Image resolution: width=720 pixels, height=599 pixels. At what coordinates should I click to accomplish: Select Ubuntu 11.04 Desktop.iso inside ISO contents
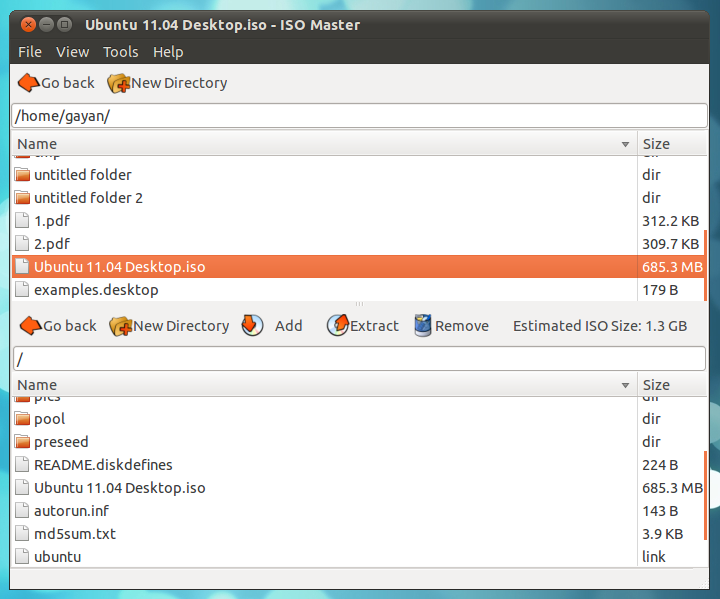point(359,487)
